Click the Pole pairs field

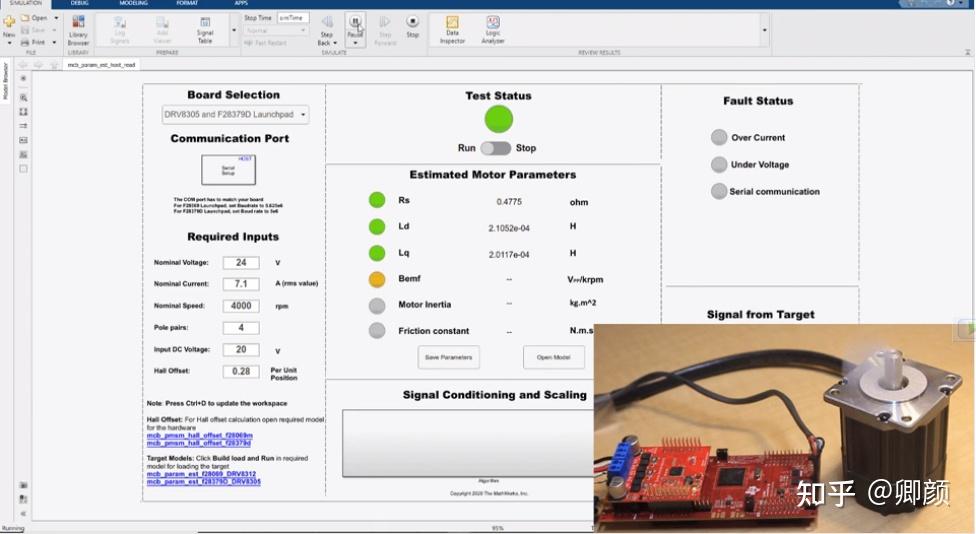(x=241, y=327)
